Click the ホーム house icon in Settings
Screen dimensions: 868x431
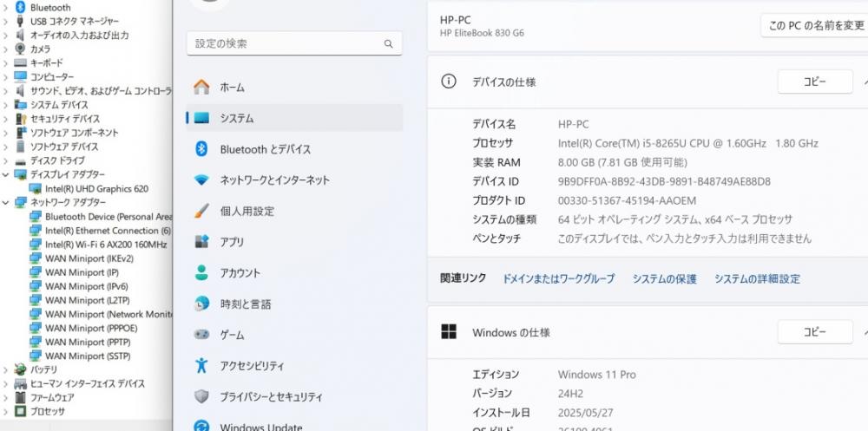click(201, 87)
